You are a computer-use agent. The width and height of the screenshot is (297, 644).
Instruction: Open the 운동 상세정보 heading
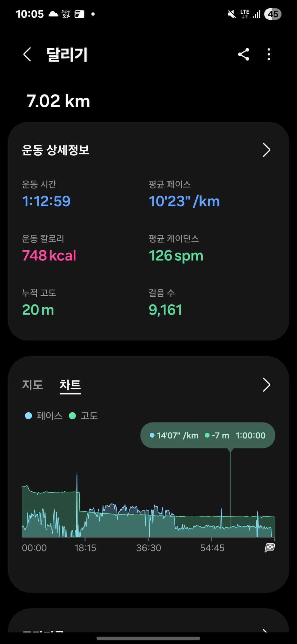55,150
